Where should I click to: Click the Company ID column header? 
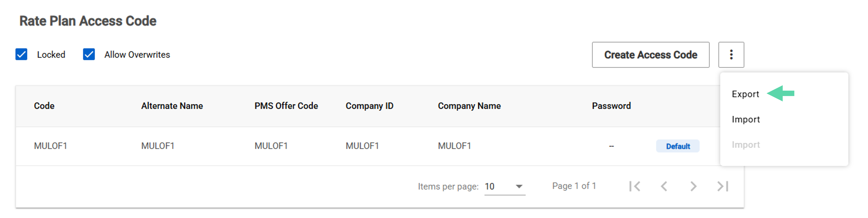coord(369,106)
